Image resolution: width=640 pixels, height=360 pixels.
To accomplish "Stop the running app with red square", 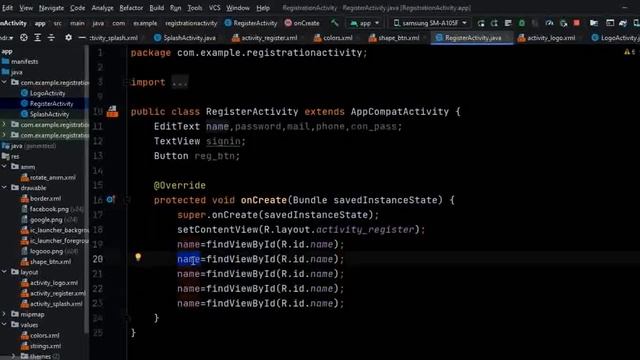I will pyautogui.click(x=576, y=23).
